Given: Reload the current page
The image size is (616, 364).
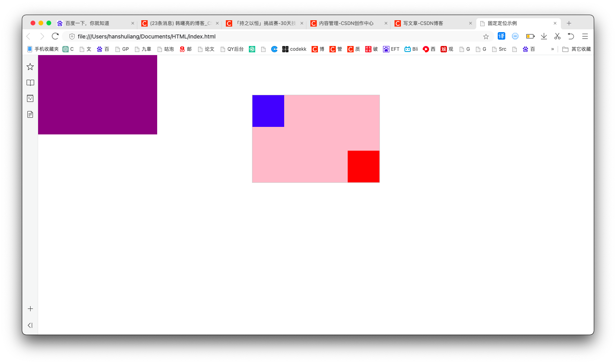Looking at the screenshot, I should [55, 36].
